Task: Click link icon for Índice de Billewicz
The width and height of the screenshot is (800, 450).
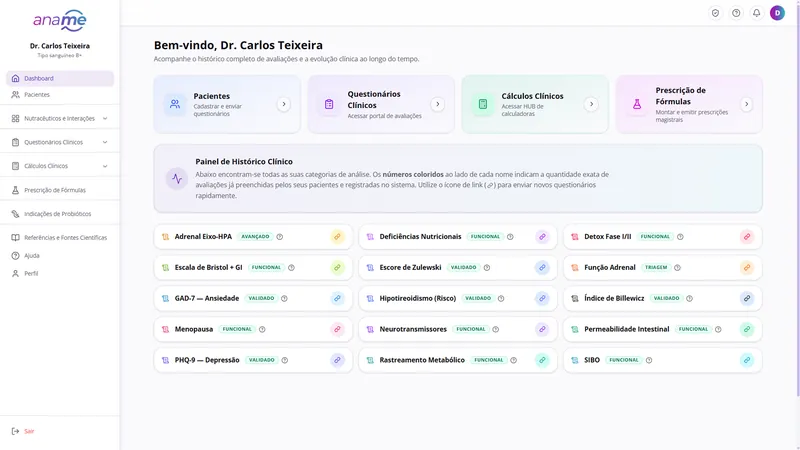Action: 746,298
